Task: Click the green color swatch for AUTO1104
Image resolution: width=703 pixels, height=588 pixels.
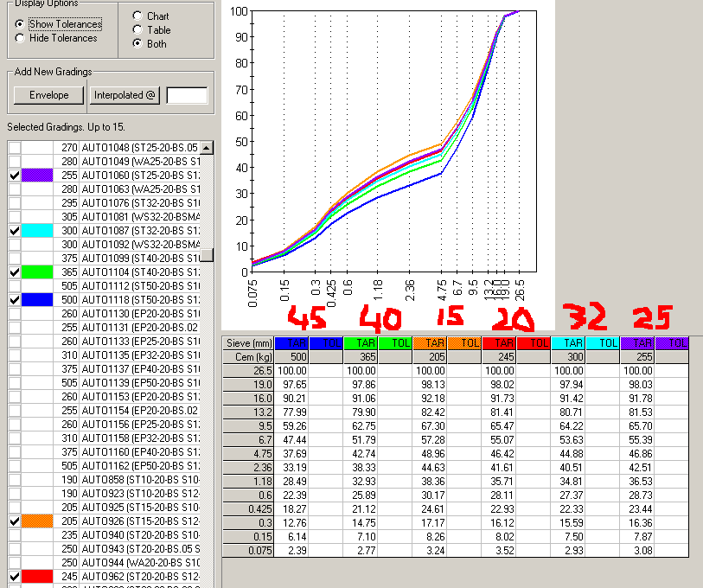Action: tap(38, 272)
